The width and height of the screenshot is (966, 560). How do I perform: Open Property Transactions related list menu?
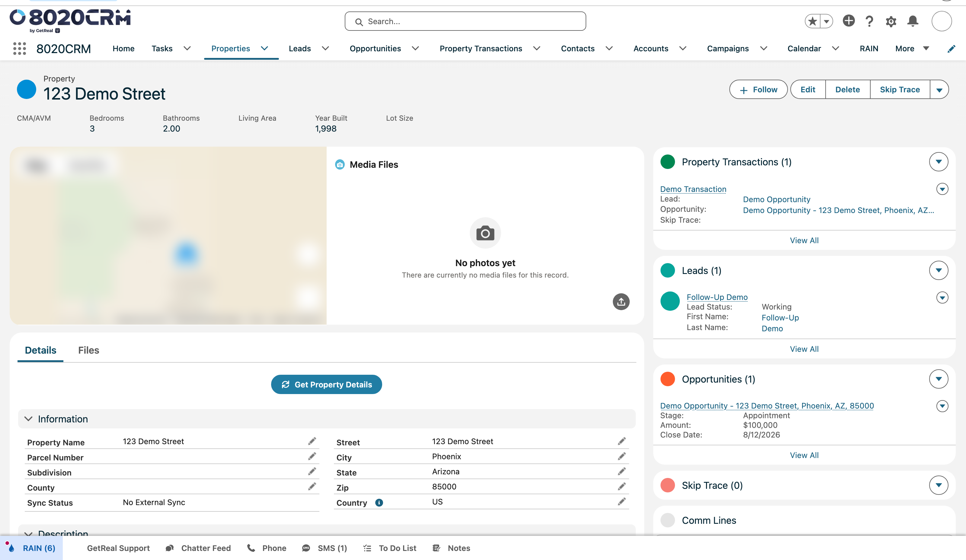[x=939, y=162]
